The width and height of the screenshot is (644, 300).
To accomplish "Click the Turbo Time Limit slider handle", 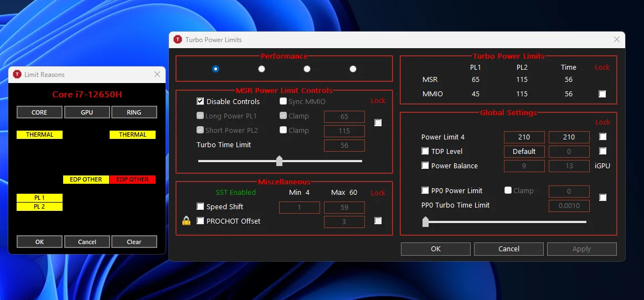I will (279, 161).
